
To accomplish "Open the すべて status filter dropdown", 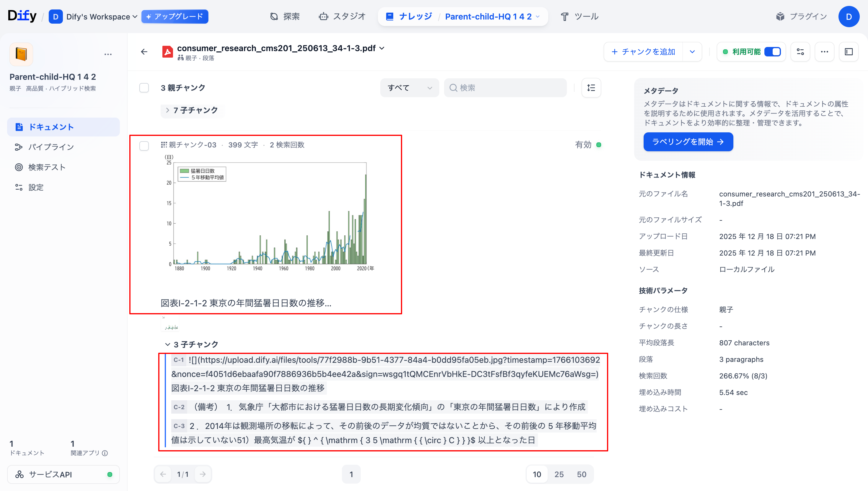I will (409, 88).
